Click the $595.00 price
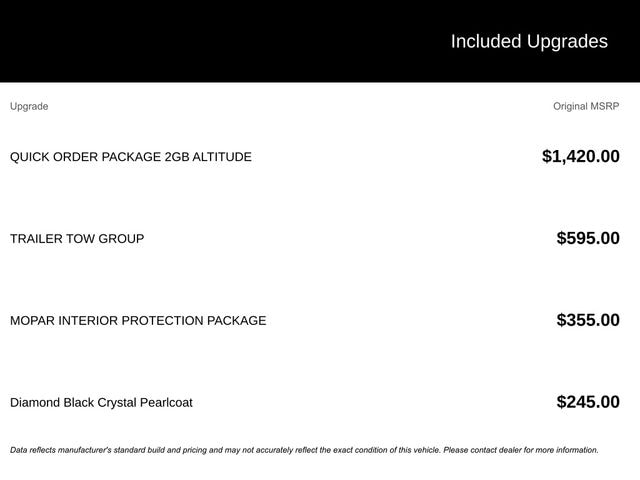The image size is (640, 480). pyautogui.click(x=588, y=238)
